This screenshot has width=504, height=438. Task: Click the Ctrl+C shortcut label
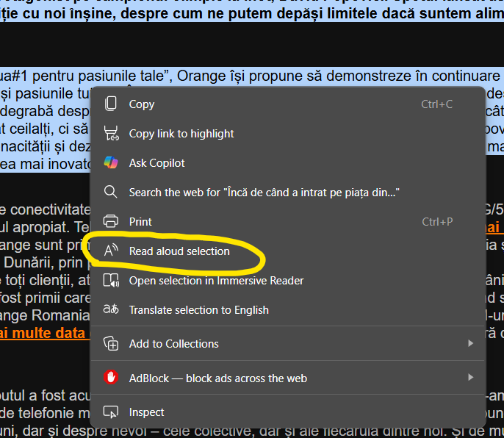tap(437, 104)
